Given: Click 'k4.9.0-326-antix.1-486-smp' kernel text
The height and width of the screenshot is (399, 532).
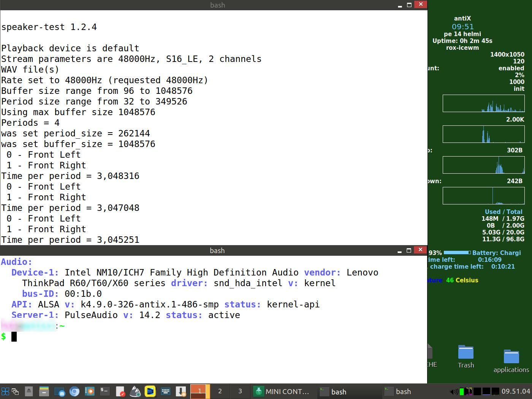Looking at the screenshot, I should (150, 304).
